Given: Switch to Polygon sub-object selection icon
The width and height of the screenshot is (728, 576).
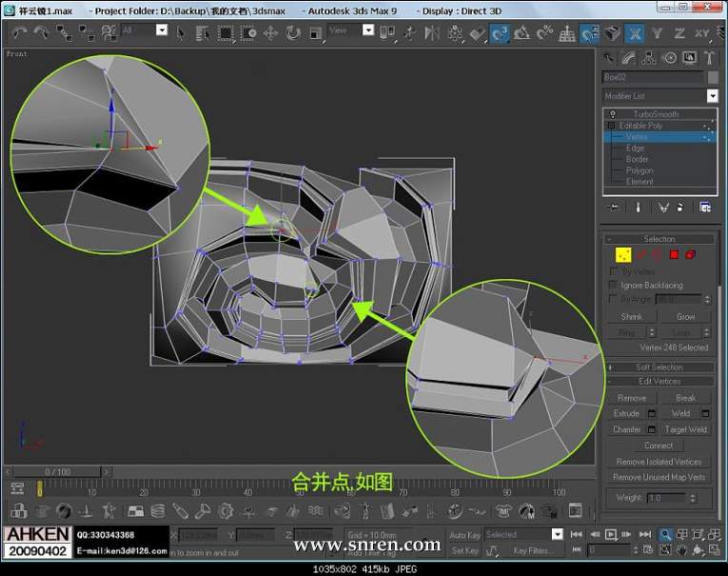Looking at the screenshot, I should click(675, 255).
